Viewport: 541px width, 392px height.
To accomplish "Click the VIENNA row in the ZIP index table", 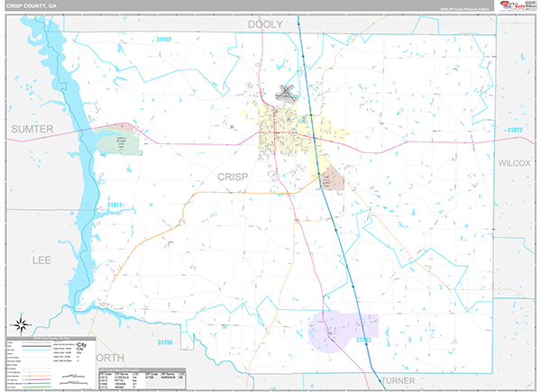I will click(119, 384).
